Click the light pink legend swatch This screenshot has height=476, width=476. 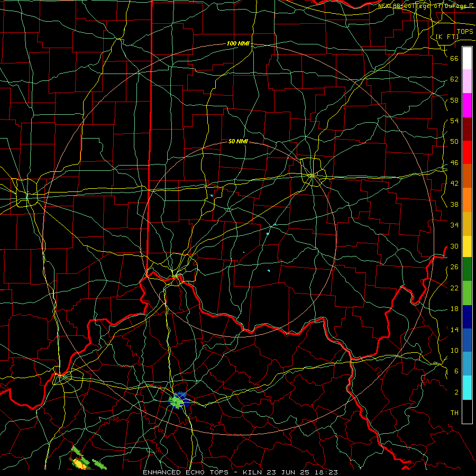[x=467, y=81]
